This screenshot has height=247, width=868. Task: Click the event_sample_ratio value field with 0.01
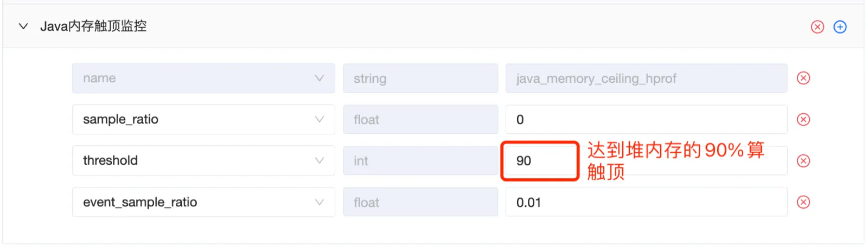(646, 202)
